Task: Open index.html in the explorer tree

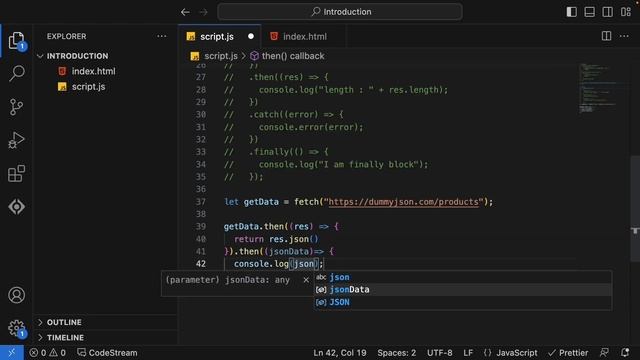Action: click(93, 71)
